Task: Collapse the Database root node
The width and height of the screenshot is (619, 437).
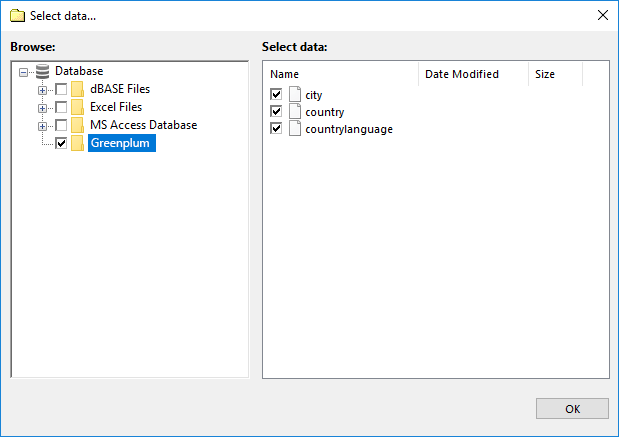Action: click(23, 72)
